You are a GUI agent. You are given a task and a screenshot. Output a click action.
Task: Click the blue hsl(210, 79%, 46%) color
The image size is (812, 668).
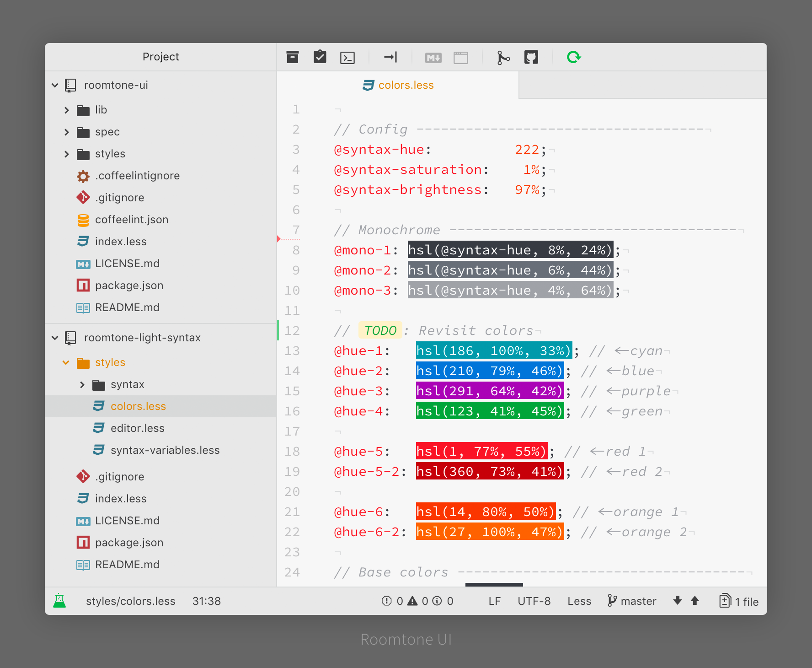coord(490,371)
